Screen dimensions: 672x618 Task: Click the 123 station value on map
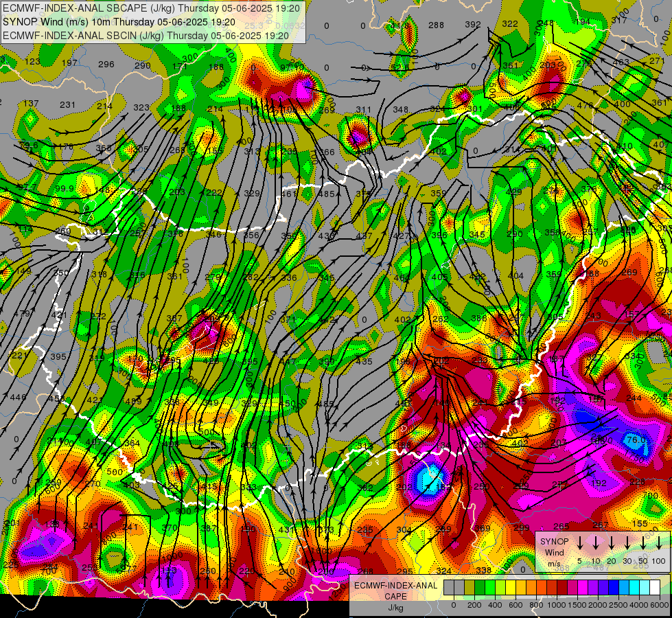tap(32, 62)
